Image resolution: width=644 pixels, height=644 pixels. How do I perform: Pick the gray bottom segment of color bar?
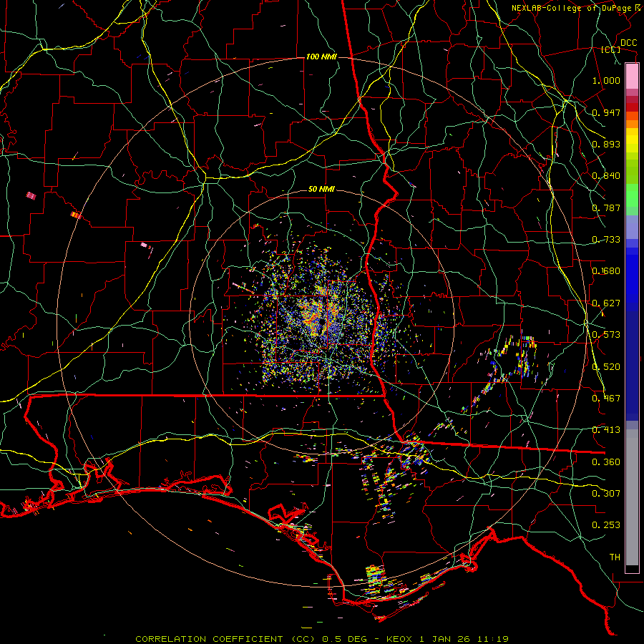click(632, 497)
